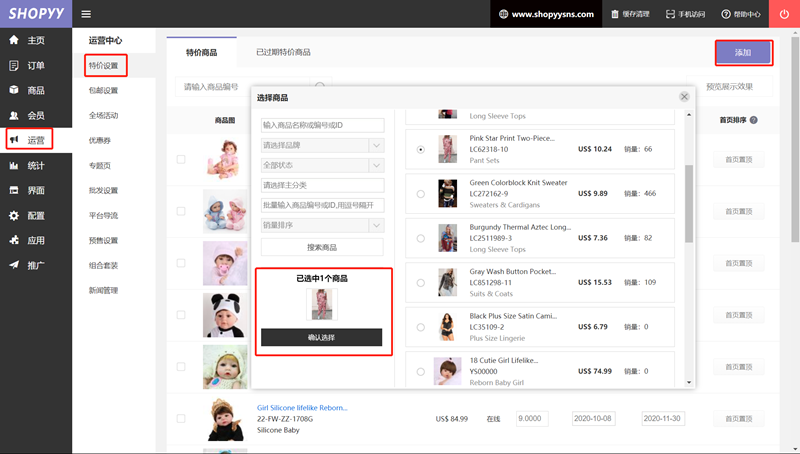Check the Girl Silicone lifelike Reborn checkbox
The height and width of the screenshot is (454, 800).
click(181, 418)
